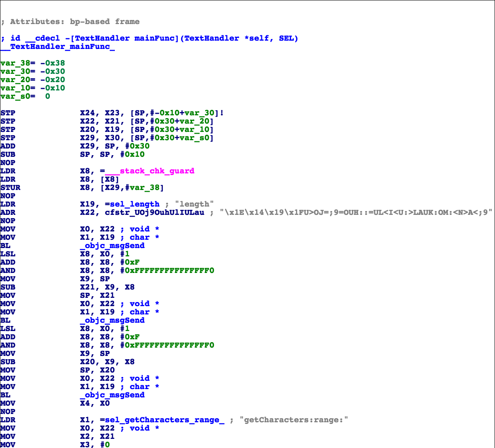Viewport: 495px width, 448px height.
Task: Click the STUR instruction mnemonic
Action: pyautogui.click(x=10, y=187)
